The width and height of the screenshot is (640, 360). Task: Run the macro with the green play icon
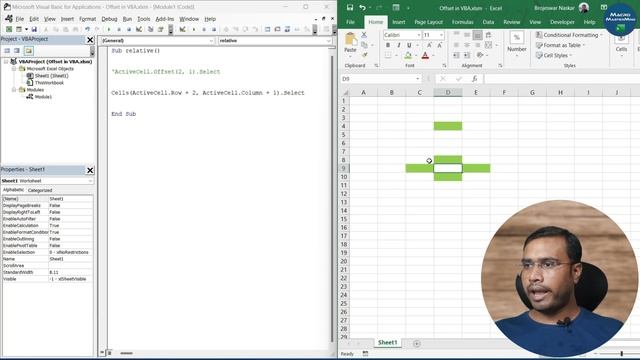(x=109, y=29)
